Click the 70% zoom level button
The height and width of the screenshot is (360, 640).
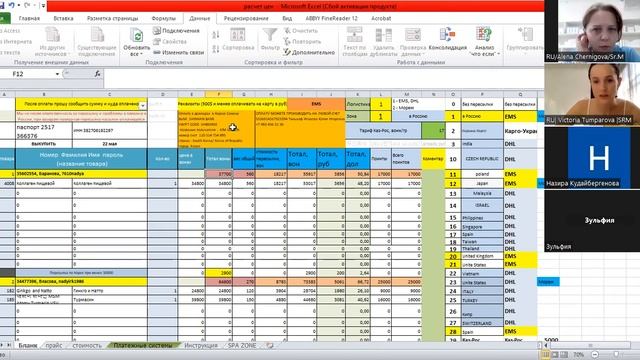pyautogui.click(x=578, y=355)
